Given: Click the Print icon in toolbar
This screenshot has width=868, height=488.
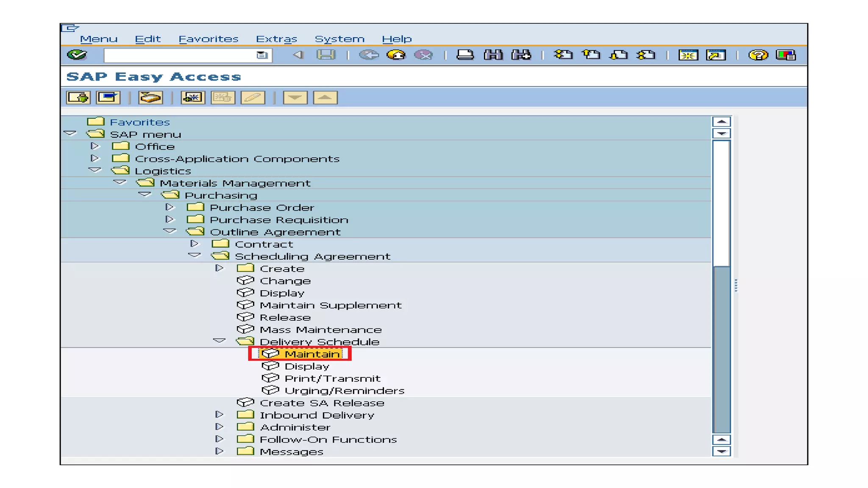Looking at the screenshot, I should (465, 55).
